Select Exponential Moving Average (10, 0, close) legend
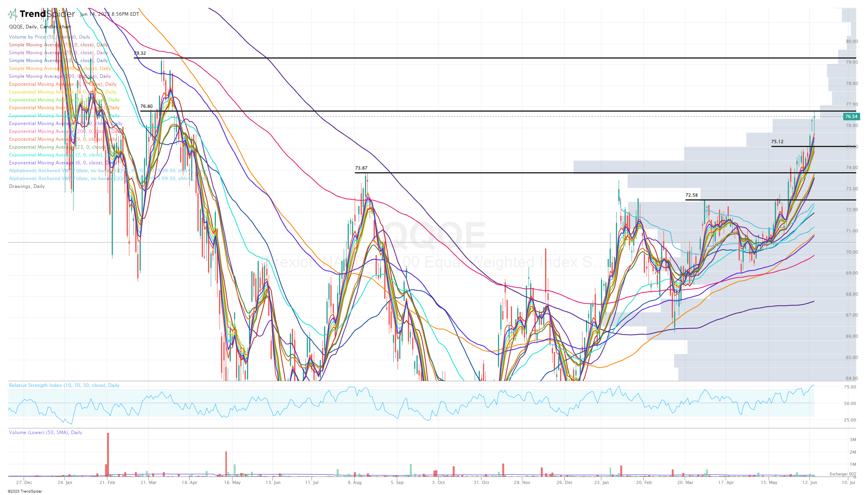The width and height of the screenshot is (868, 495). tap(64, 100)
